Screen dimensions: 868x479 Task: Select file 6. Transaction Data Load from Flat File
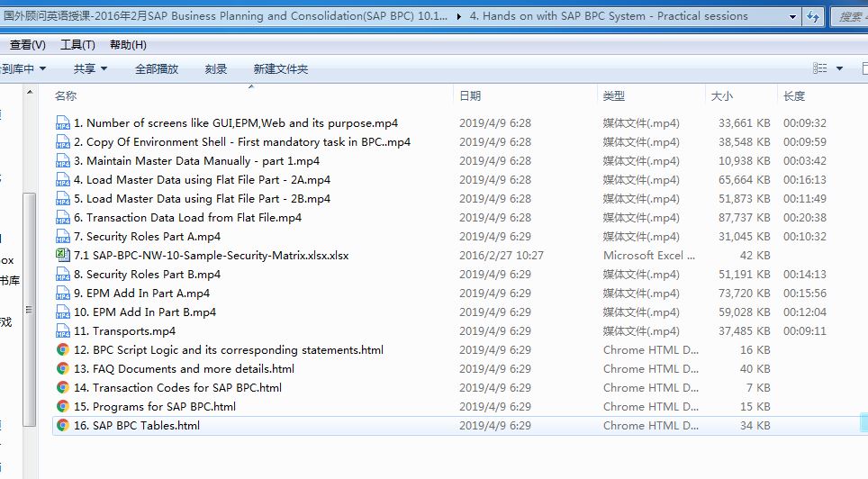pyautogui.click(x=187, y=218)
